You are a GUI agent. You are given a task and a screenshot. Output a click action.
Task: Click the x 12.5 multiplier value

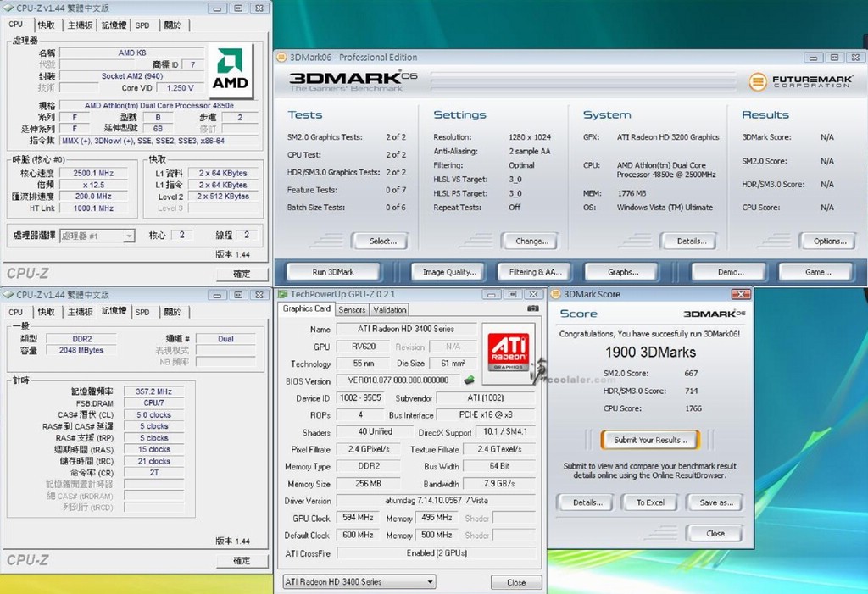tap(93, 185)
